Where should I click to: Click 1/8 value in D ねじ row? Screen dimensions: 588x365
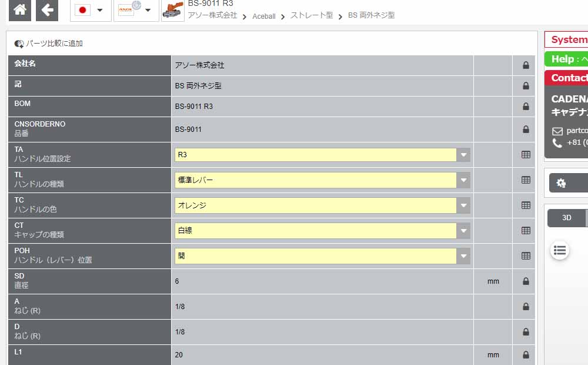pyautogui.click(x=180, y=332)
